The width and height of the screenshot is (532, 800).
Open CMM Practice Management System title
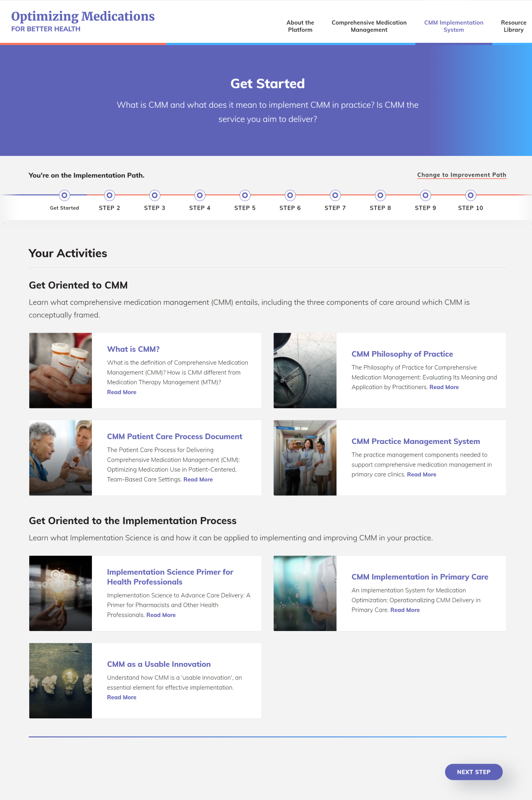[416, 442]
